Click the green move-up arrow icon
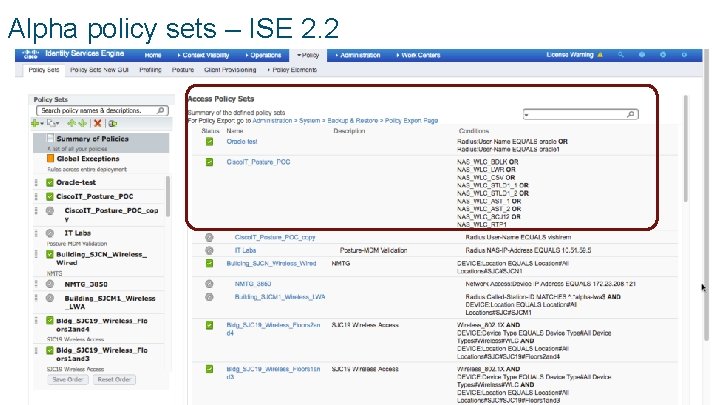 tap(71, 123)
